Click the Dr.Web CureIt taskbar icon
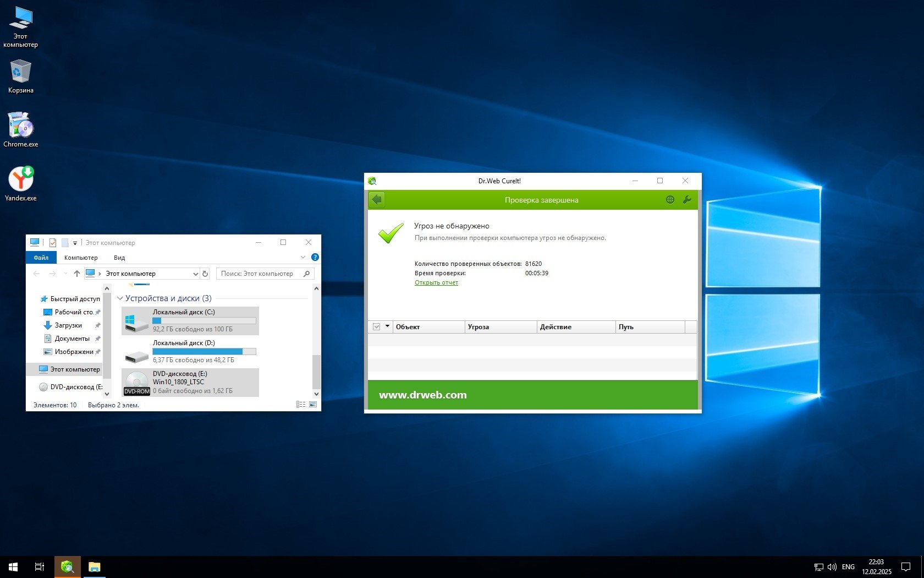This screenshot has width=924, height=578. coord(68,566)
